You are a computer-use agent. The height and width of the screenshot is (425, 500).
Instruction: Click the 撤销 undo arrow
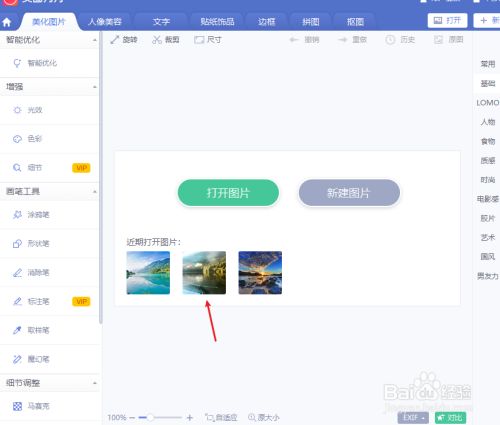click(304, 40)
